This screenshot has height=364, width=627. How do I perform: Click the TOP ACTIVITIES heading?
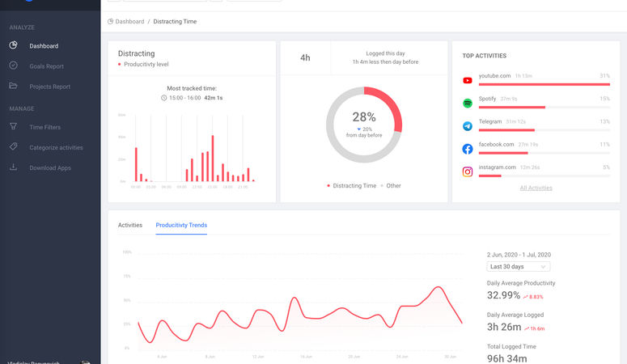[485, 56]
